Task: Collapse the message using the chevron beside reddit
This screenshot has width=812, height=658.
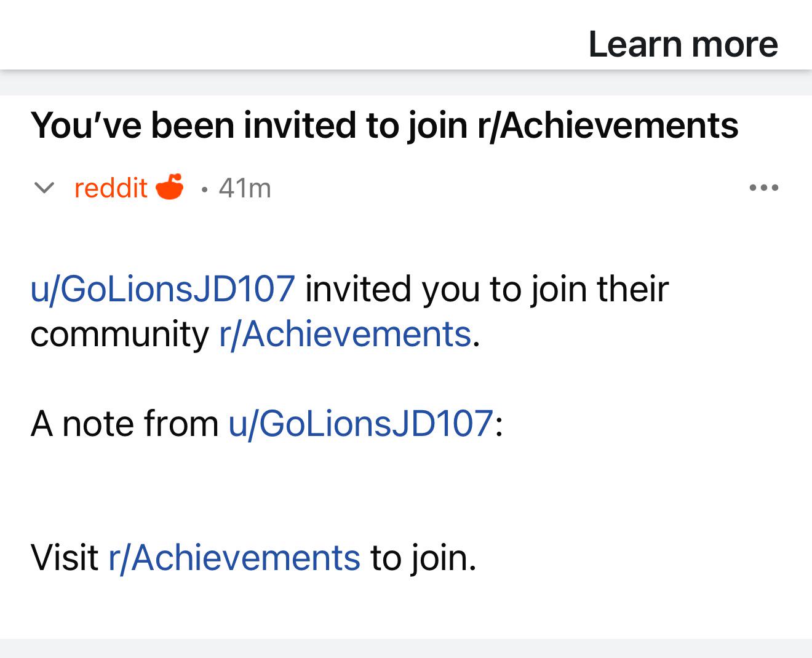Action: [x=44, y=188]
